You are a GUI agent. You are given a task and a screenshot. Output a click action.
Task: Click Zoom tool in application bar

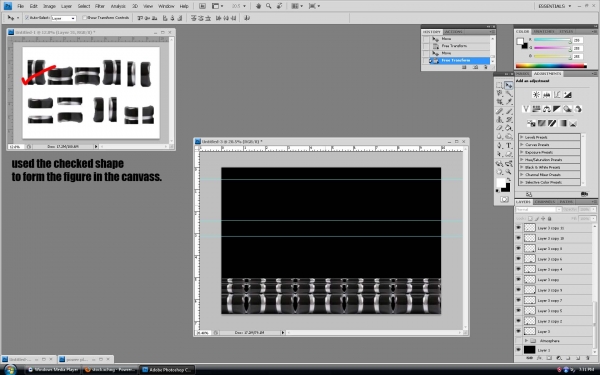pyautogui.click(x=269, y=6)
